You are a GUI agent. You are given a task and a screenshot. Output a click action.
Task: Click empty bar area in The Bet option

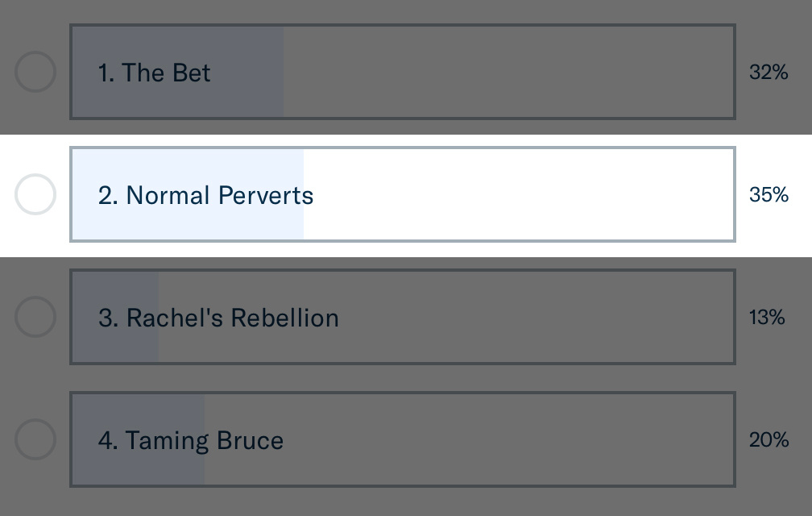tap(507, 73)
